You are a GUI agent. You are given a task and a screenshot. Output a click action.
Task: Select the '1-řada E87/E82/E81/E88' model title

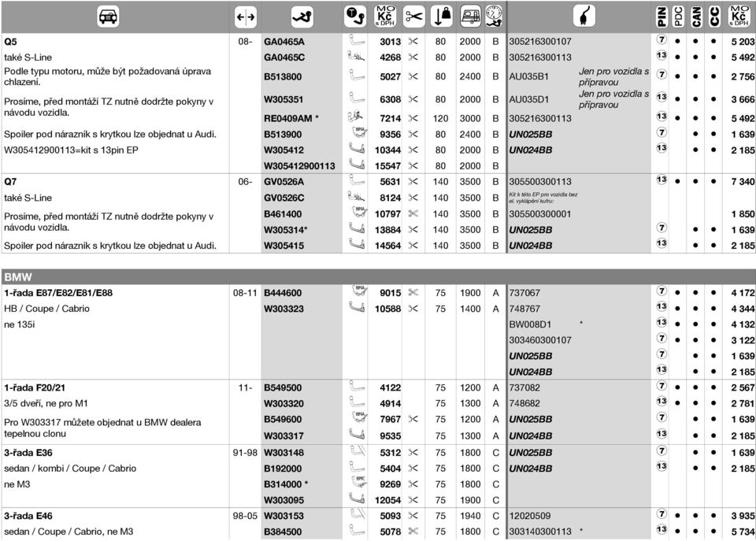58,293
